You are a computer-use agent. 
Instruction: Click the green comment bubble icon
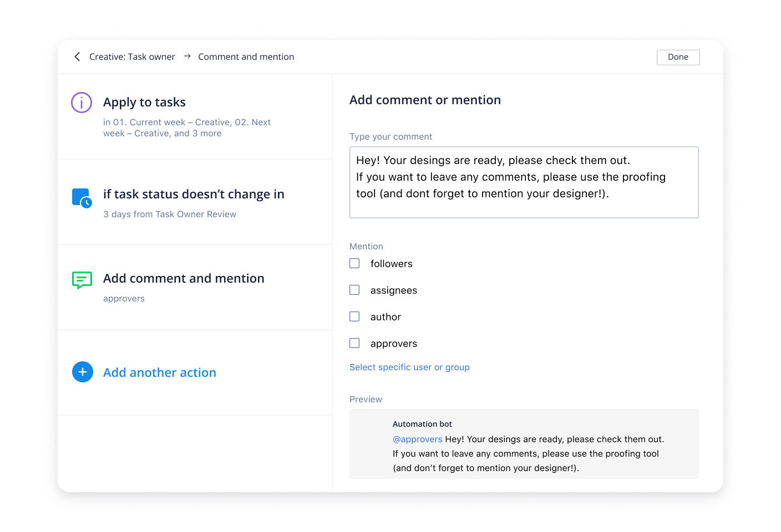click(82, 280)
